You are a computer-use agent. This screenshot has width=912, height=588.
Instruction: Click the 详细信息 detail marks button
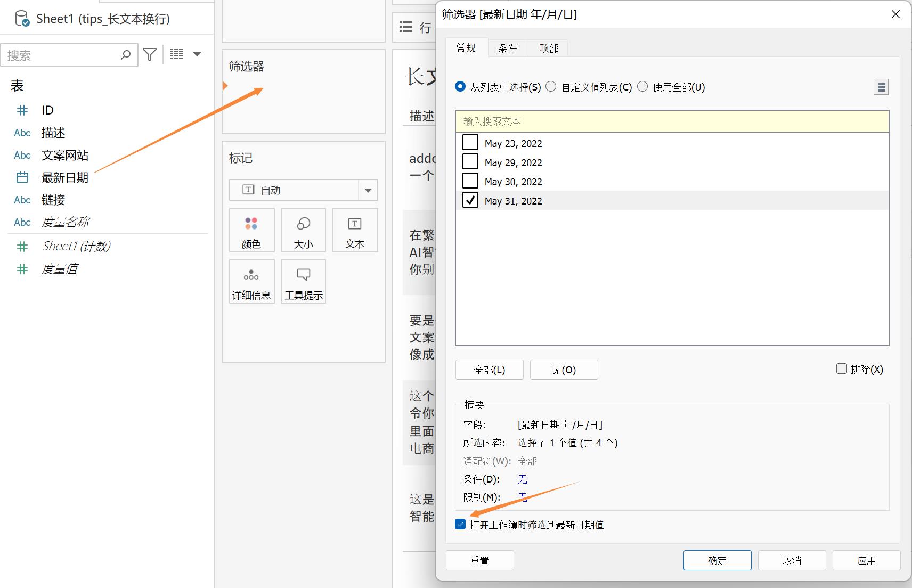click(251, 281)
